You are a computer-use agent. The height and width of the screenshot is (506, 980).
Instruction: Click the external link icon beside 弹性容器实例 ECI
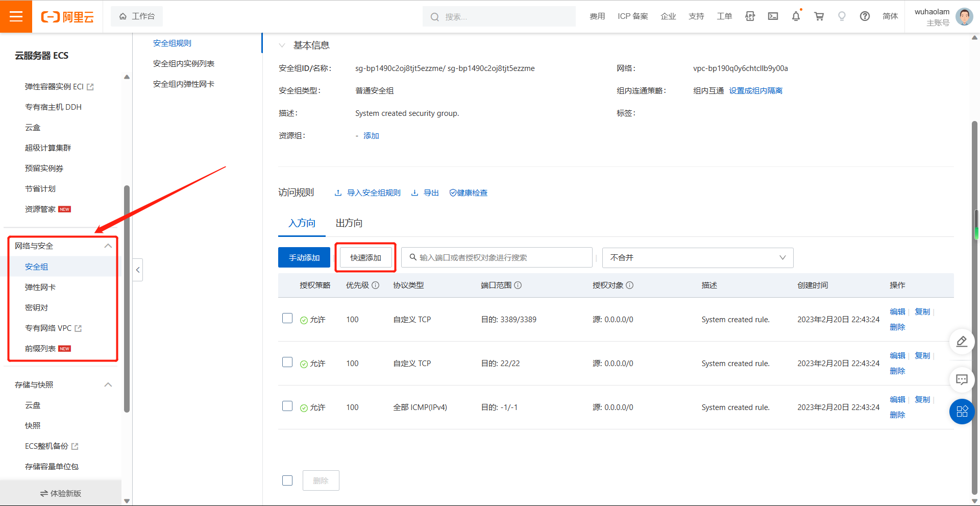[90, 87]
